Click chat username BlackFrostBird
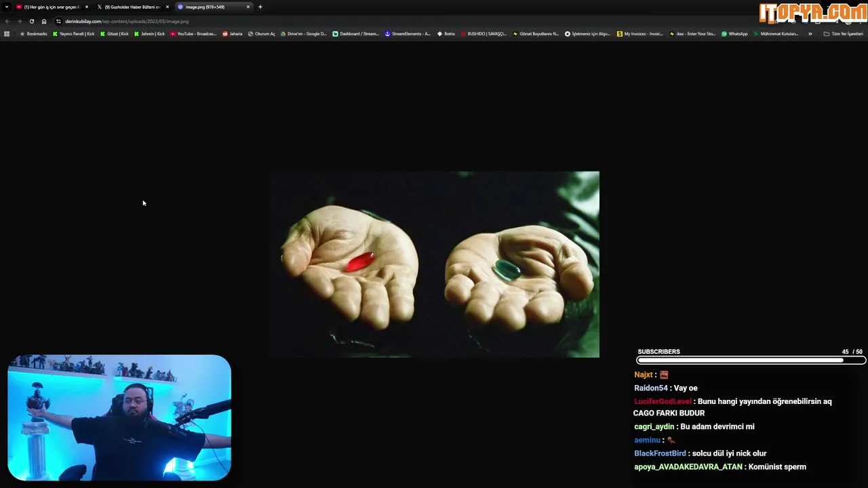Screen dimensions: 868x488 (x=660, y=453)
